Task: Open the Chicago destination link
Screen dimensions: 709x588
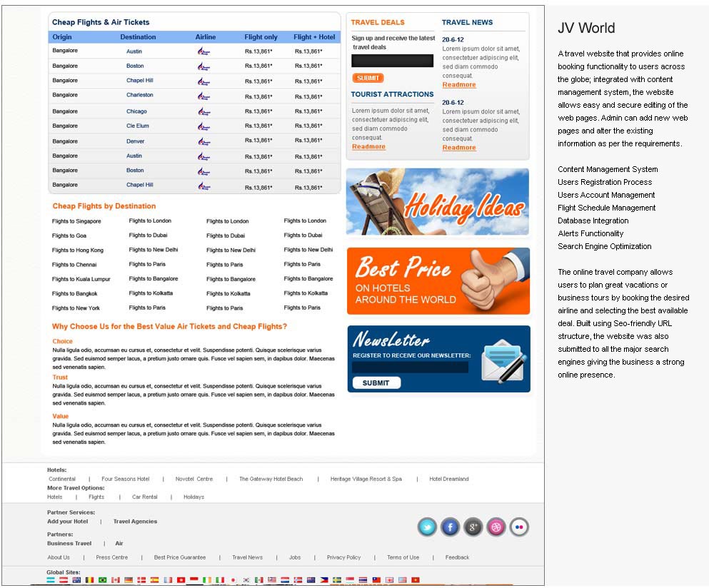Action: pyautogui.click(x=136, y=111)
